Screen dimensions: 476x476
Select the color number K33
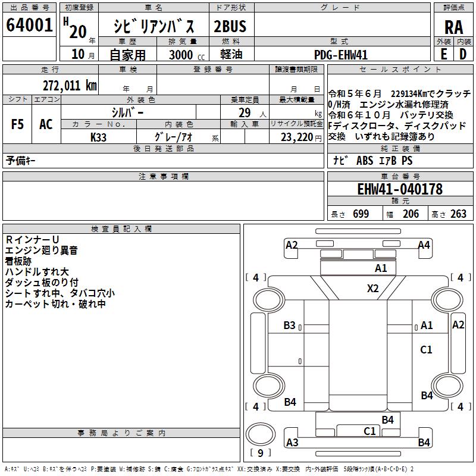coord(99,137)
